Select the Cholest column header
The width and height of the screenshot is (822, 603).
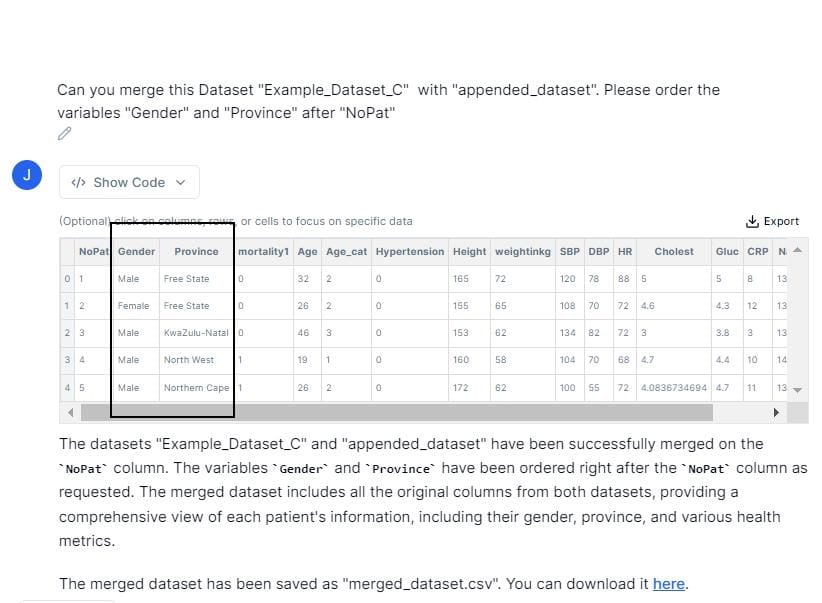[x=674, y=252]
